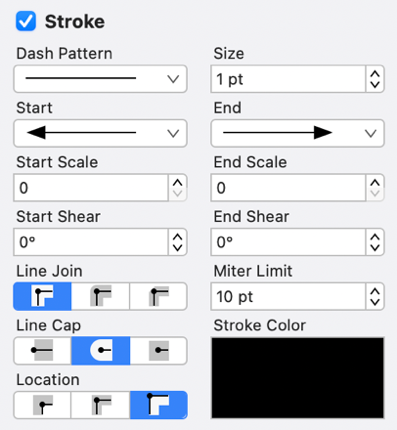Choose the square Line Cap style
The image size is (397, 430).
(159, 350)
